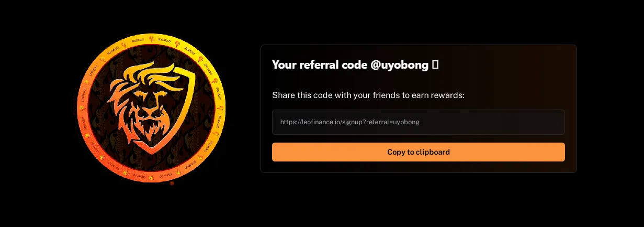Click the "referral=uyobong" part of the URL
This screenshot has height=227, width=644.
coord(394,122)
